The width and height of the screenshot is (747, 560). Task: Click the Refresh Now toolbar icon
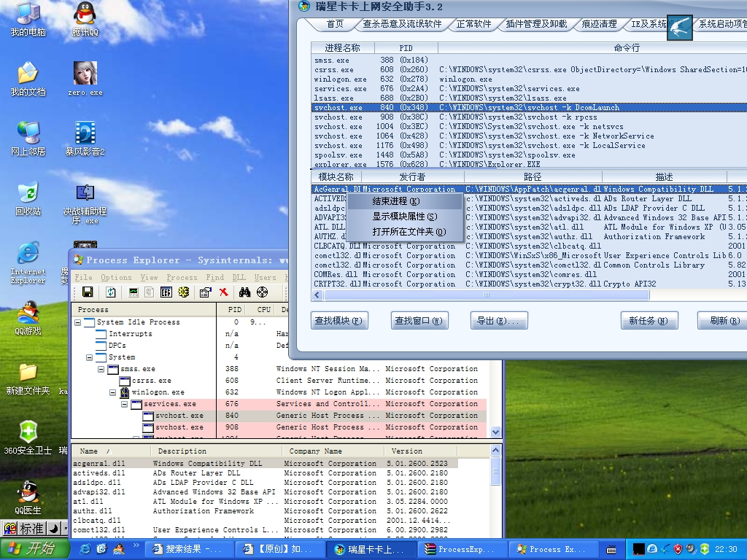coord(111,292)
